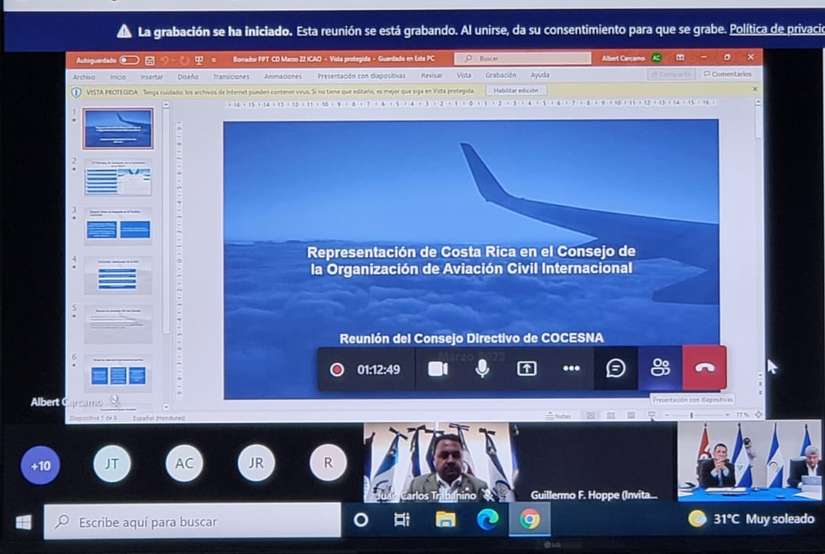Click undo arrow in quick access toolbar
825x554 pixels.
tap(165, 61)
